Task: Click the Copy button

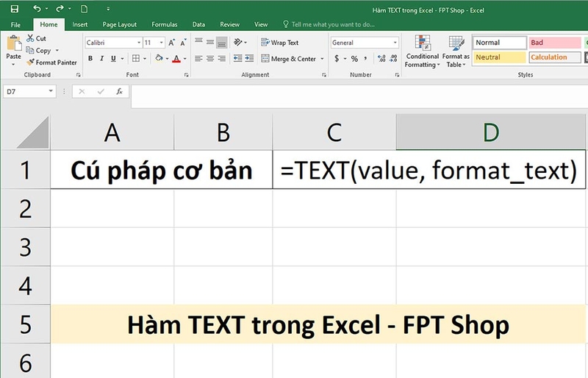Action: [x=39, y=50]
